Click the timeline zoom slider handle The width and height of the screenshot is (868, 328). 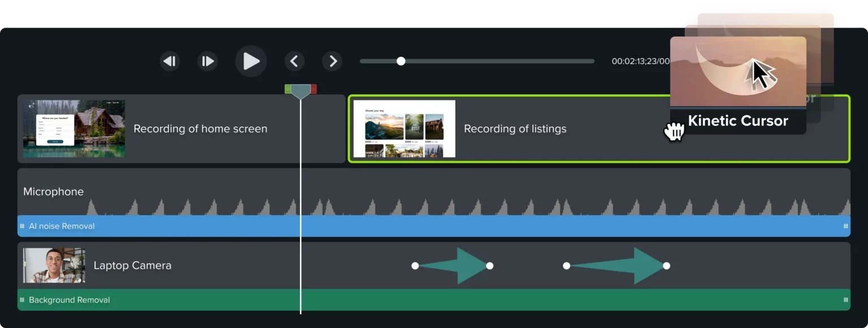point(401,61)
